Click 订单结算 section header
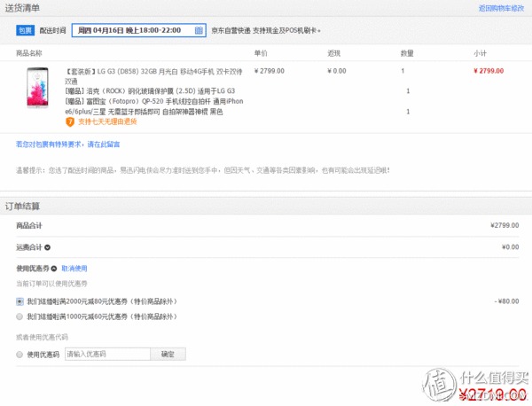The height and width of the screenshot is (406, 532). click(22, 207)
